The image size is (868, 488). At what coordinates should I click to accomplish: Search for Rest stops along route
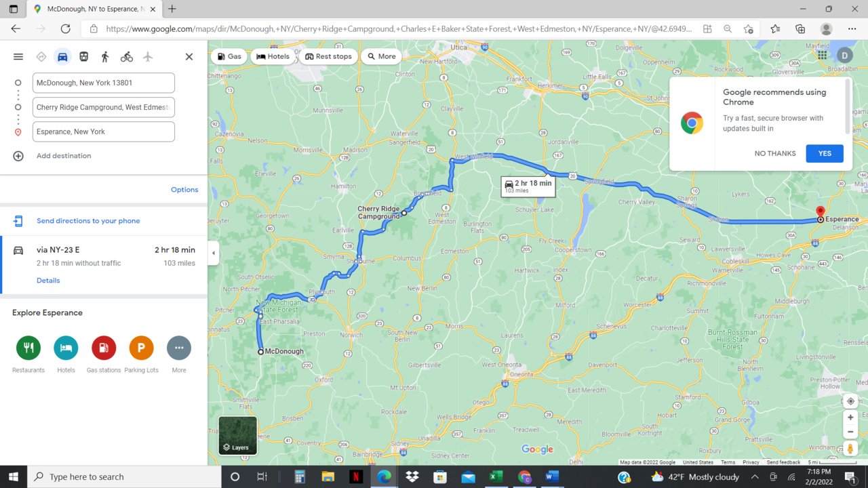tap(328, 56)
